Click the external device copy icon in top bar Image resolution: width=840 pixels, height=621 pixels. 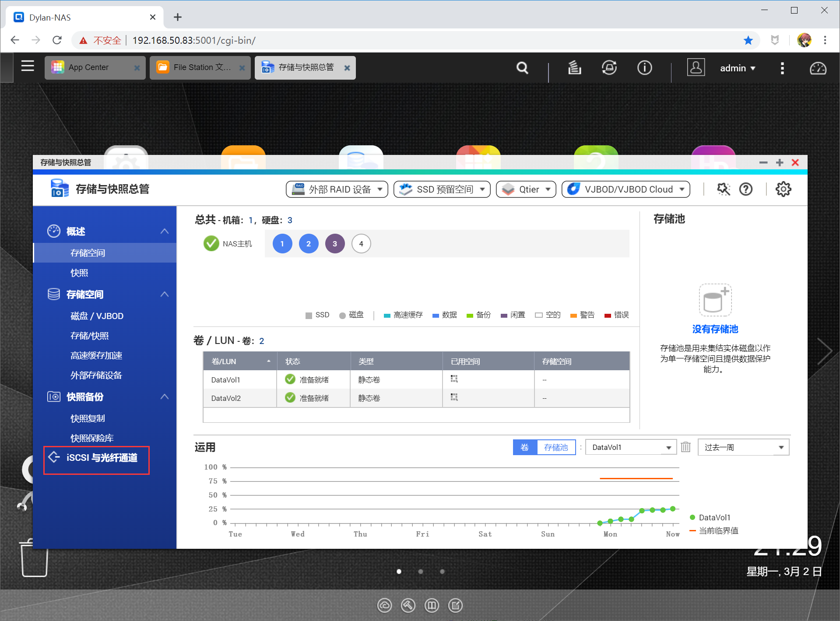[x=609, y=68]
